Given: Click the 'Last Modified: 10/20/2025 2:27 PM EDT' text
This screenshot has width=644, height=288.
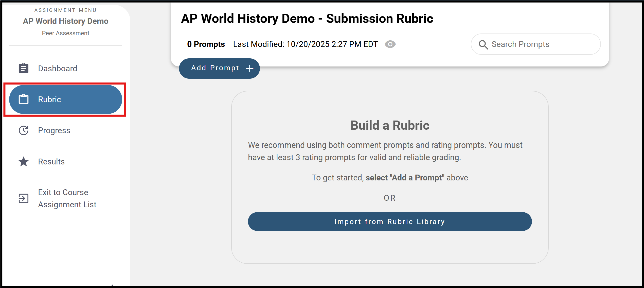Looking at the screenshot, I should coord(306,44).
